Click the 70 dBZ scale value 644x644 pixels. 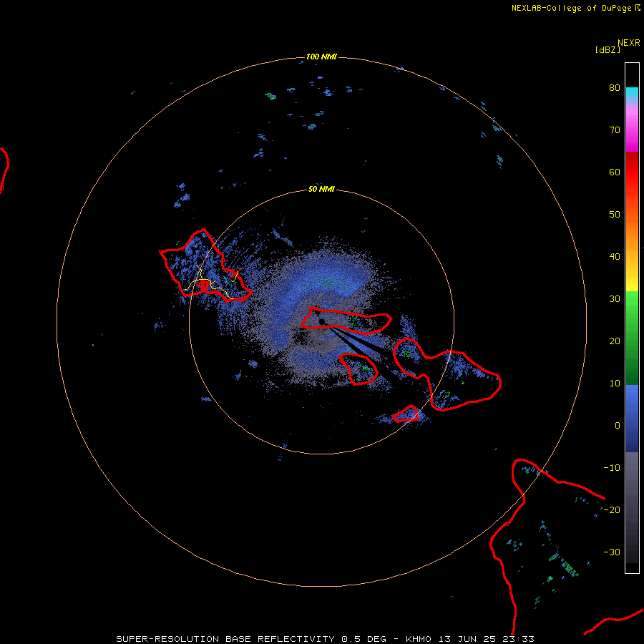pos(615,130)
